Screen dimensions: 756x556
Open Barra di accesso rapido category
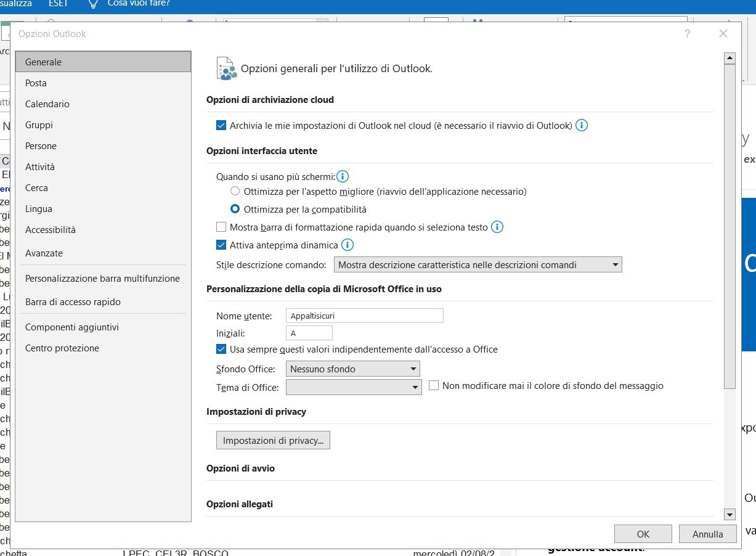point(104,302)
